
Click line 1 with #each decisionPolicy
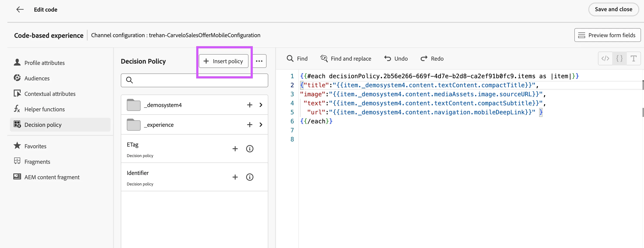pos(440,76)
